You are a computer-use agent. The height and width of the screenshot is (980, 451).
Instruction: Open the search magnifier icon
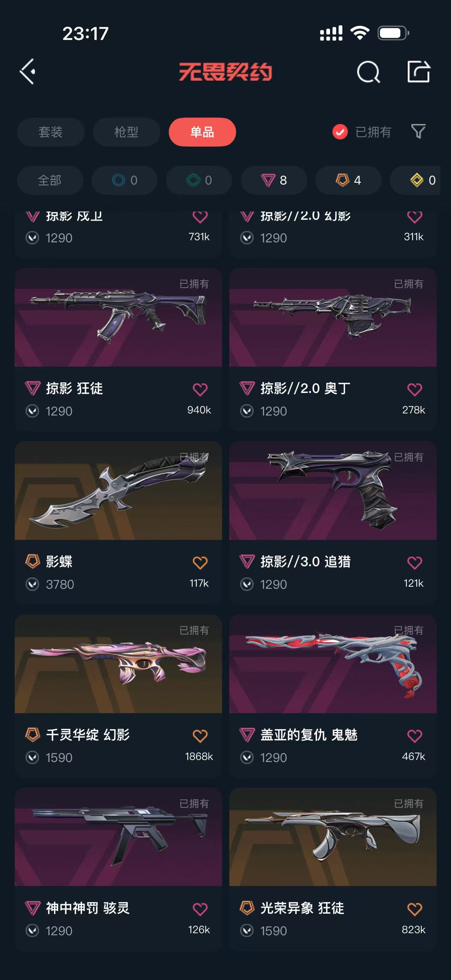tap(368, 72)
